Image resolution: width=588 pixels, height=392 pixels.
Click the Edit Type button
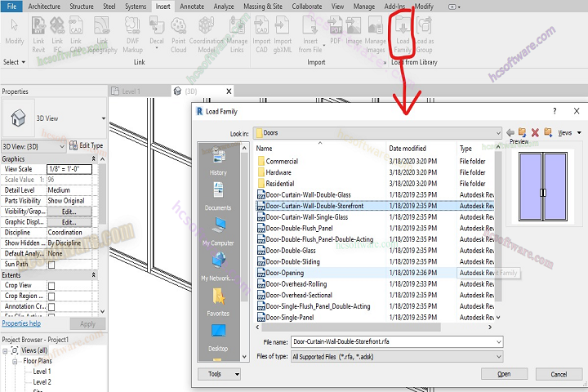(87, 145)
